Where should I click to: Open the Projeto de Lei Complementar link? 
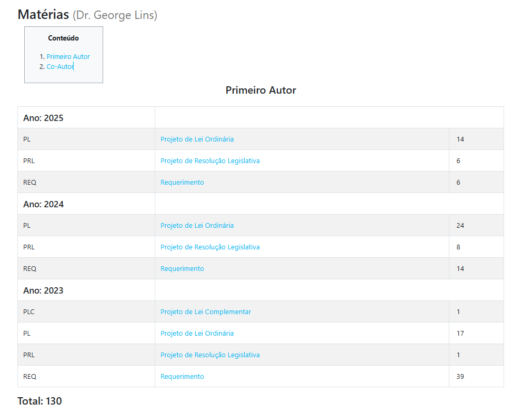click(206, 312)
